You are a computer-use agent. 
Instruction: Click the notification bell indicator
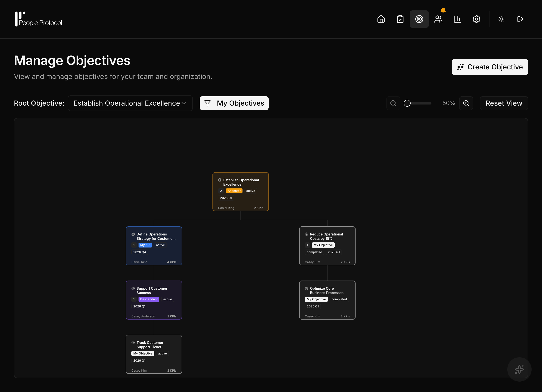(x=443, y=10)
